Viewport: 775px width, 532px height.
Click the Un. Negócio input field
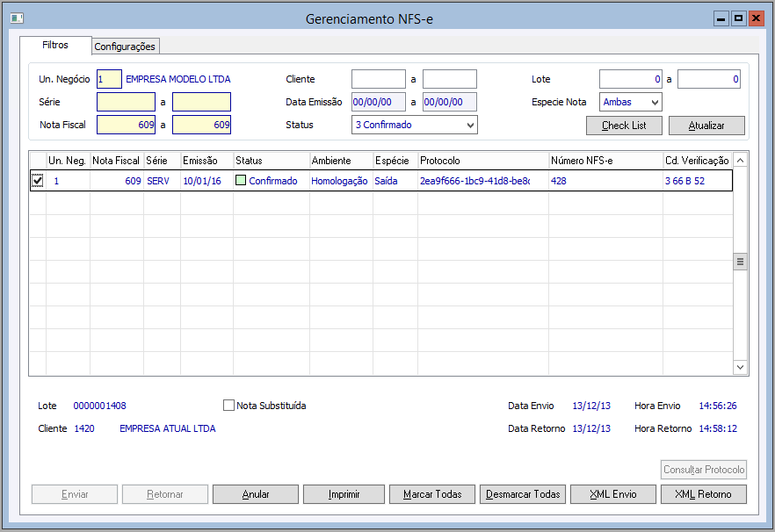[109, 79]
